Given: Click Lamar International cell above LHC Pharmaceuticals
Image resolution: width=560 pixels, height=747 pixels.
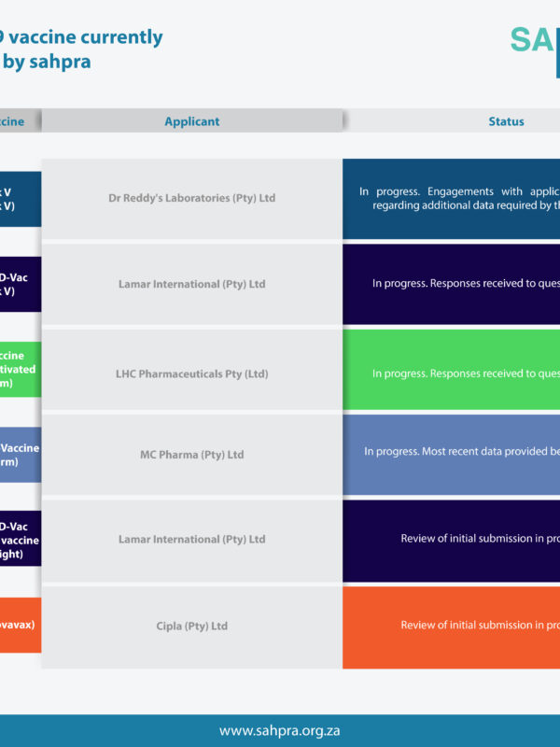Looking at the screenshot, I should click(191, 284).
